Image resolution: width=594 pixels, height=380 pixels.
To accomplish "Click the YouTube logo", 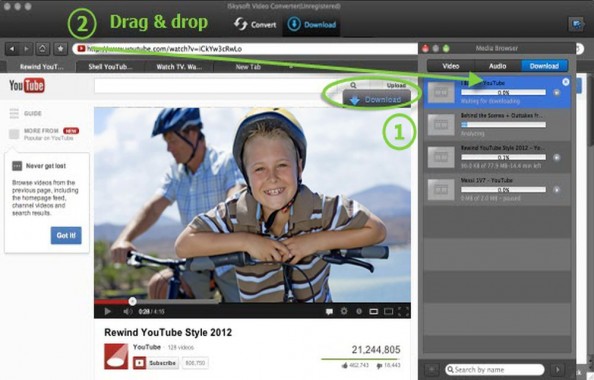I will 27,85.
